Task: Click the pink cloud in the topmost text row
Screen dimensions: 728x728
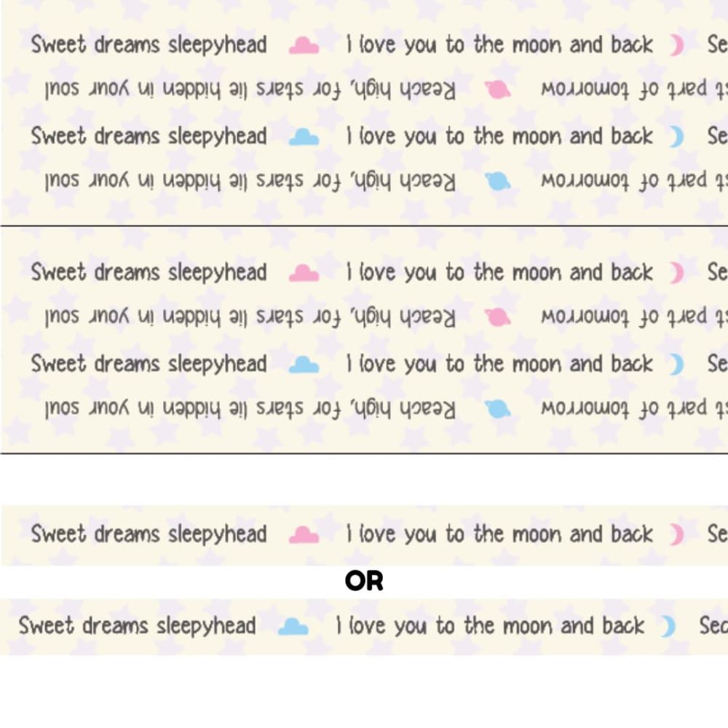Action: click(304, 46)
